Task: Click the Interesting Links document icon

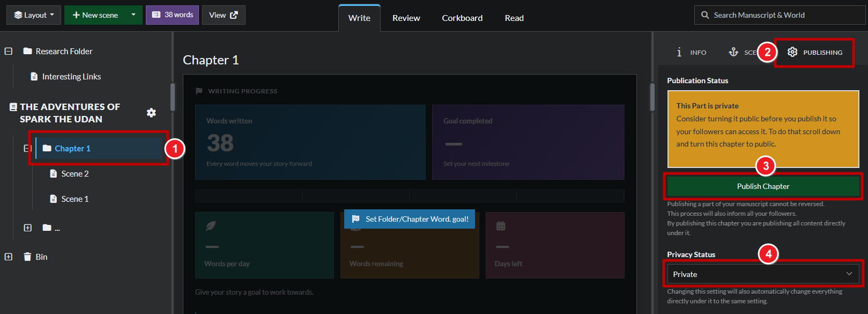Action: click(x=34, y=76)
